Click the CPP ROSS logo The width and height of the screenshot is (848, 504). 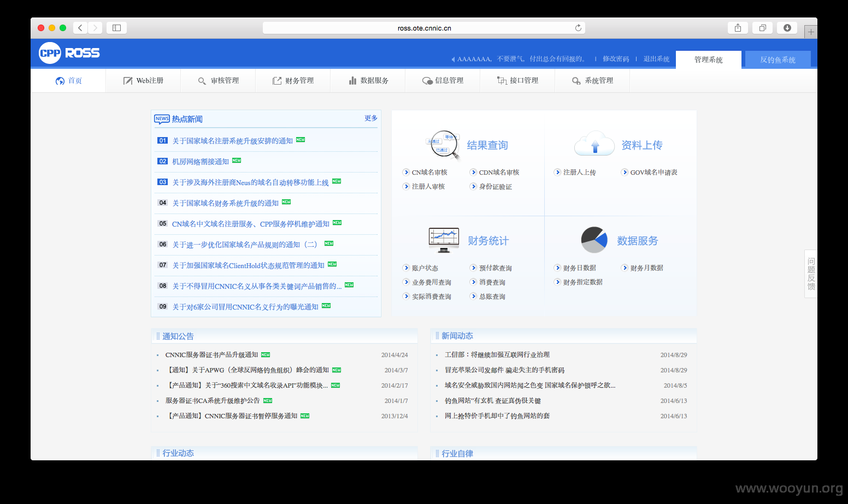tap(69, 53)
